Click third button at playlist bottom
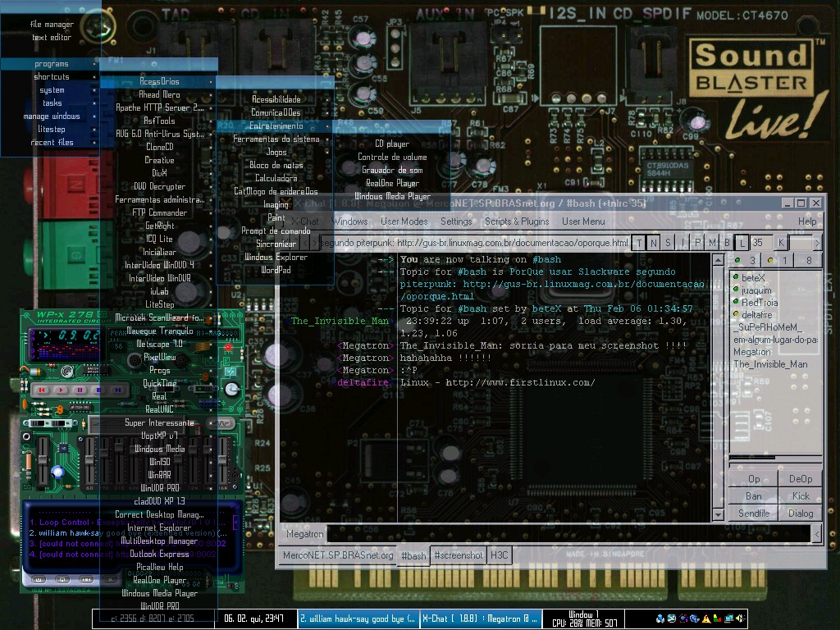840x630 pixels. (x=86, y=579)
